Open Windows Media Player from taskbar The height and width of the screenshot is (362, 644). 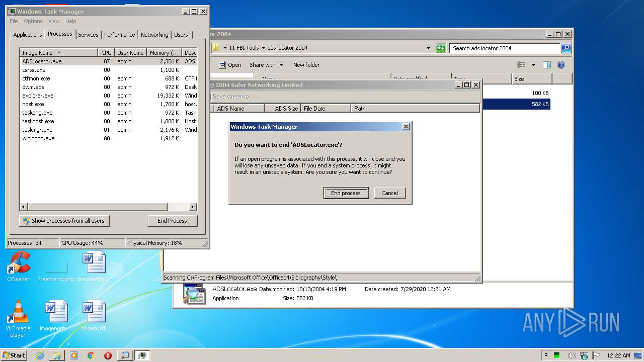pyautogui.click(x=74, y=355)
